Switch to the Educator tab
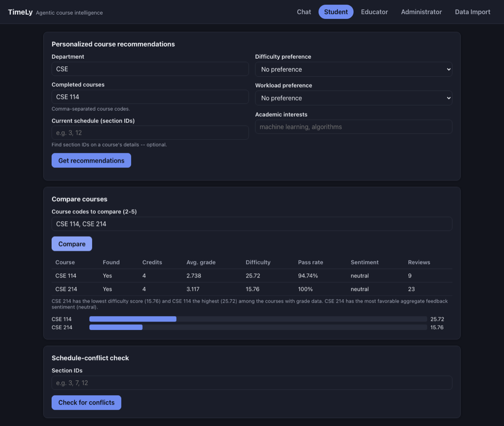This screenshot has height=426, width=504. pyautogui.click(x=374, y=12)
